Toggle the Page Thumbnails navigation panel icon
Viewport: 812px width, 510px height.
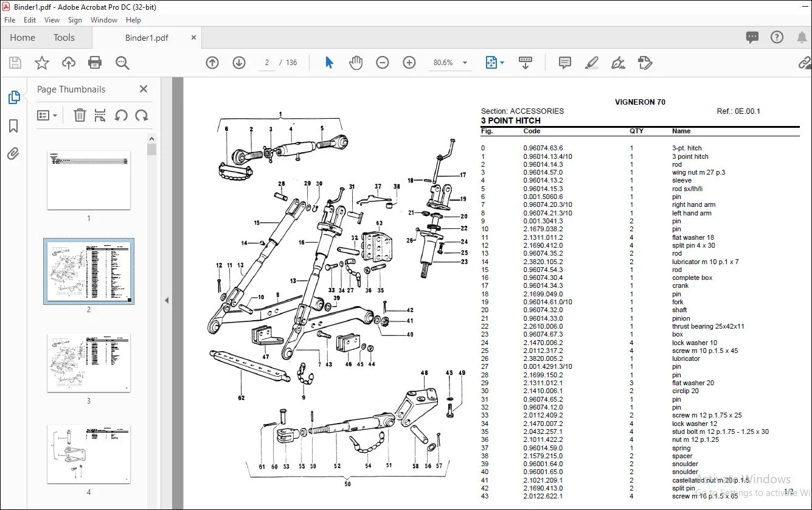pos(13,97)
